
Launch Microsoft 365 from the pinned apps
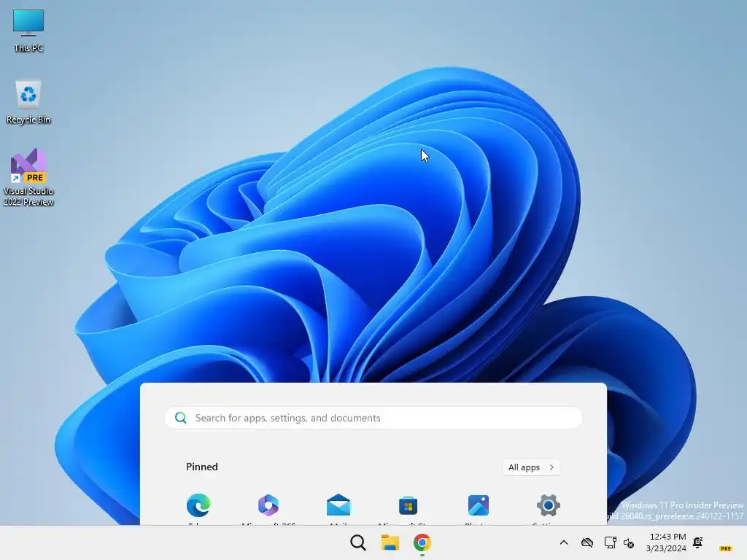pos(268,505)
